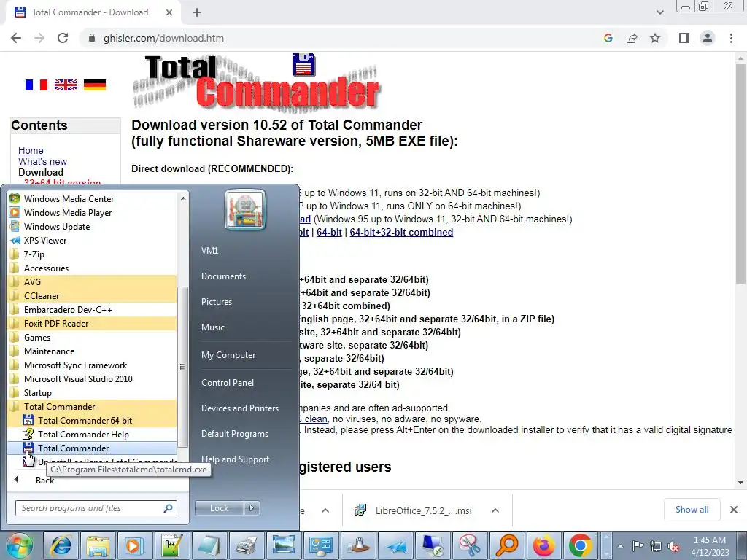This screenshot has width=747, height=560.
Task: Reload the Total Commander download page
Action: click(x=63, y=38)
